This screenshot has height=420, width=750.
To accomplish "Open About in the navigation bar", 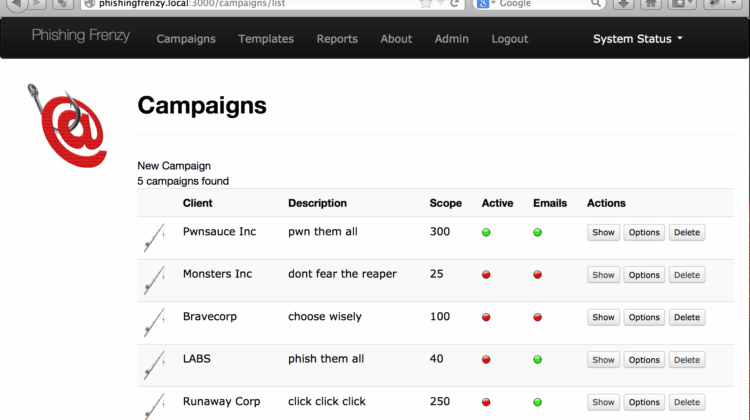I will (396, 39).
